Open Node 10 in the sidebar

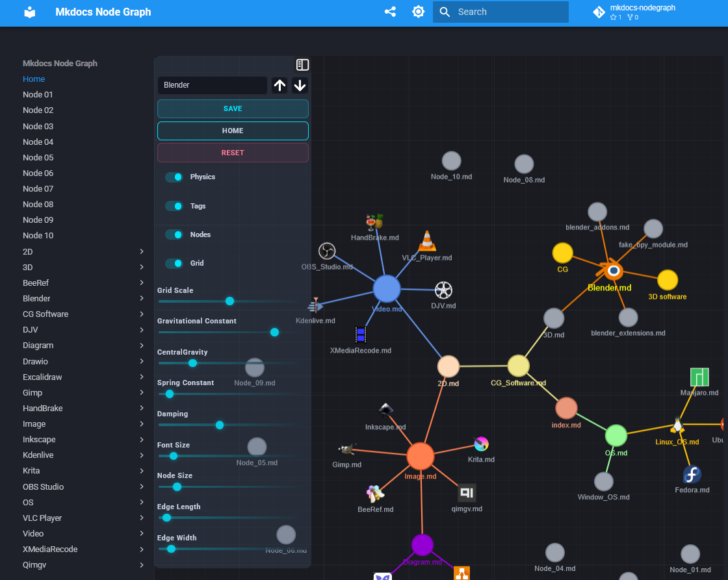point(38,235)
